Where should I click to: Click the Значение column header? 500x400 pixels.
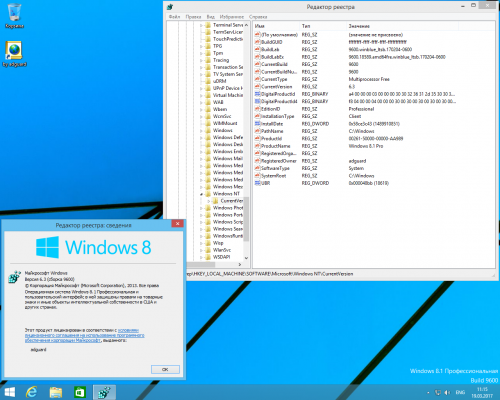coord(359,26)
